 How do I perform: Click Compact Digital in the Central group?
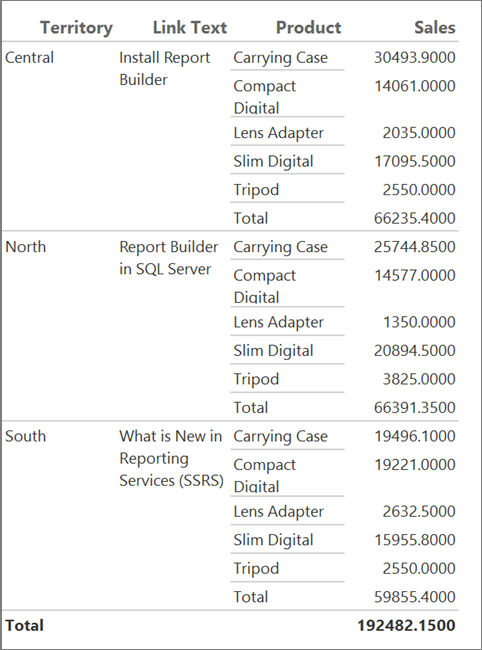point(264,97)
